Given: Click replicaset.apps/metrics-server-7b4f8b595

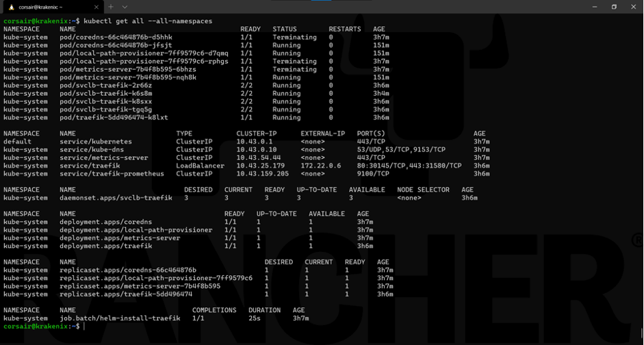Looking at the screenshot, I should tap(140, 286).
